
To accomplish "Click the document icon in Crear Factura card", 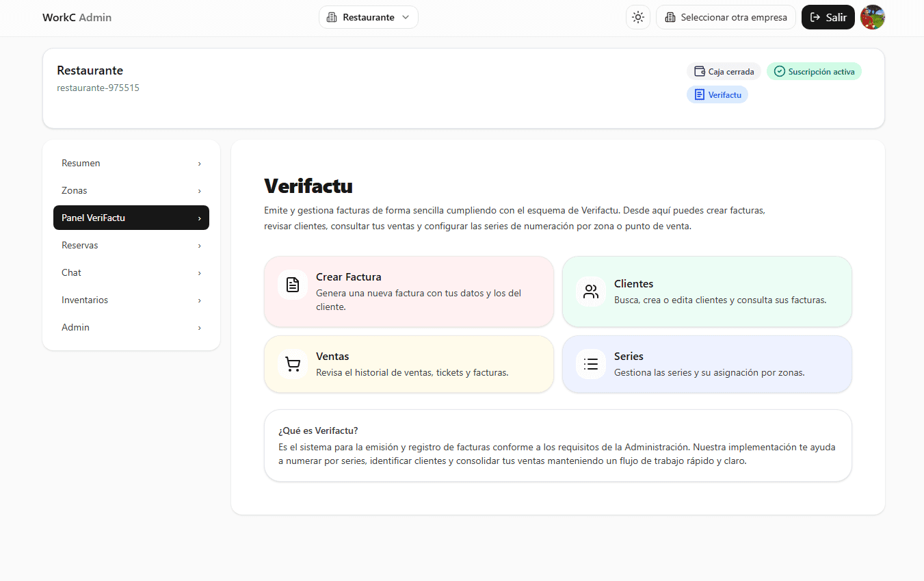I will point(293,285).
